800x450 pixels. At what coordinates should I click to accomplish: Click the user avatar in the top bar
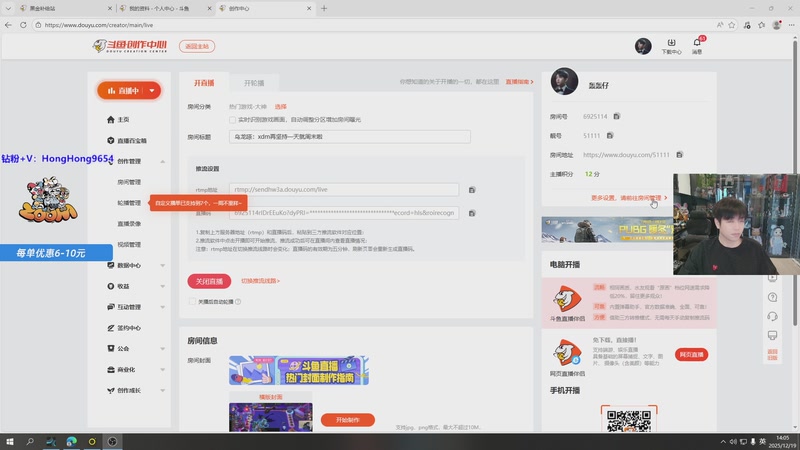[x=643, y=46]
